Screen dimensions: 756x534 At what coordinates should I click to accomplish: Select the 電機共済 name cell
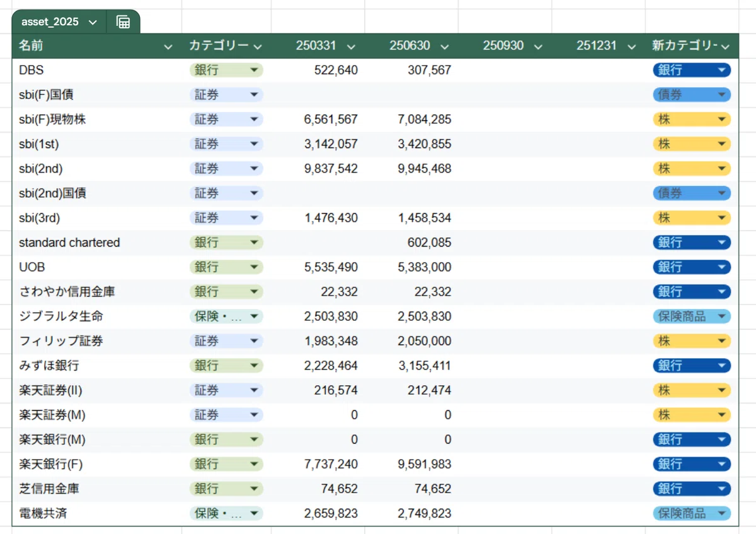pyautogui.click(x=97, y=513)
